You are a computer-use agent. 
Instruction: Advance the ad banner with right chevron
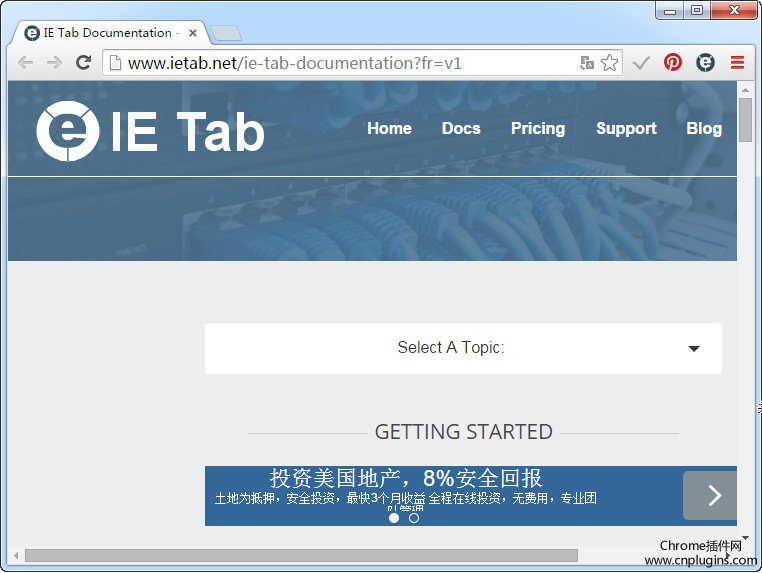coord(710,496)
